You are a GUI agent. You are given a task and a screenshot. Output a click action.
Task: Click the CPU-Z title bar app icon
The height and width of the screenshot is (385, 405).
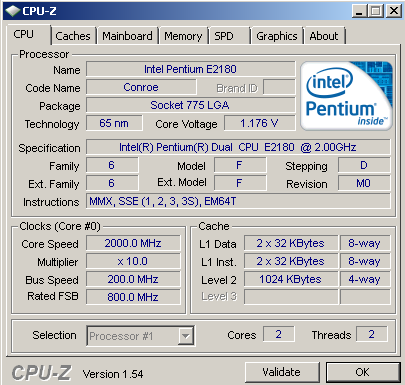point(12,11)
